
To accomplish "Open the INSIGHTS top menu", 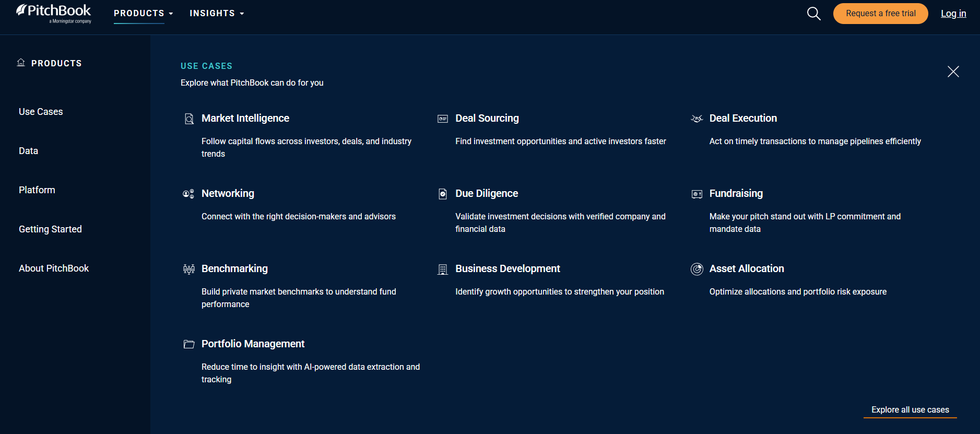I will click(x=212, y=13).
